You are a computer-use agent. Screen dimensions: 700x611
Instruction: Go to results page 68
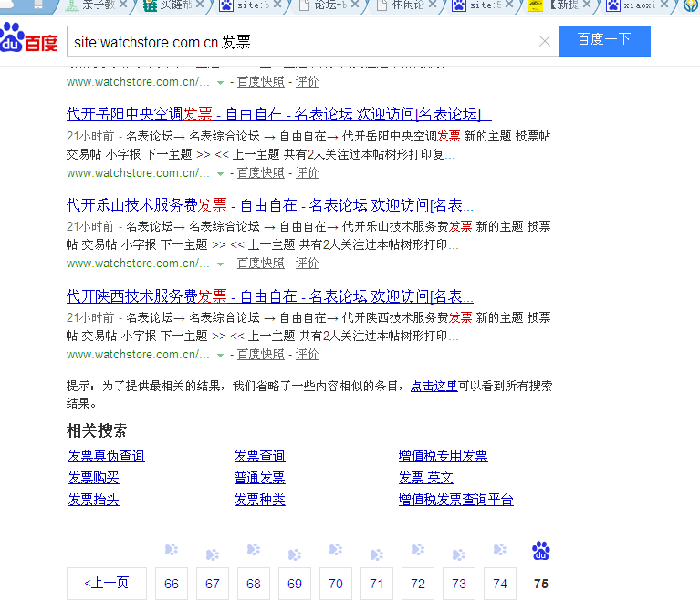click(254, 584)
